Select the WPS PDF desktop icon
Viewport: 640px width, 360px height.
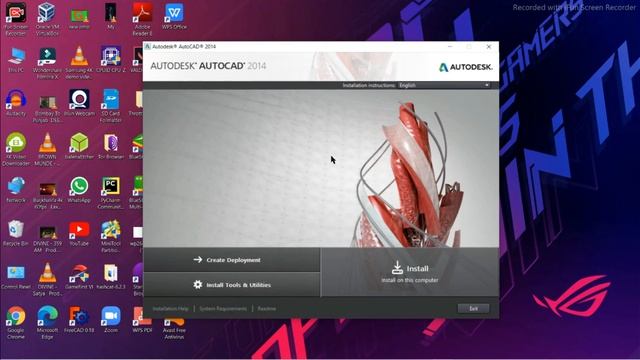[x=142, y=320]
